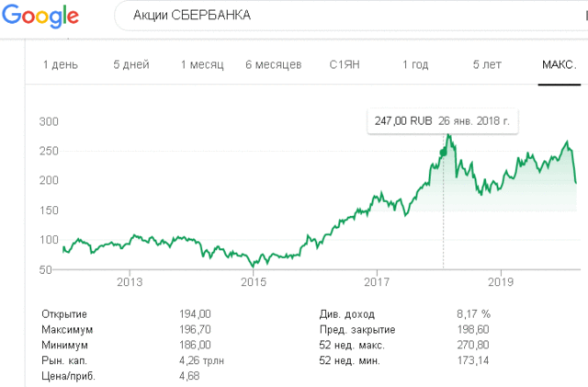
Task: Select the 1 день range tab
Action: (61, 64)
